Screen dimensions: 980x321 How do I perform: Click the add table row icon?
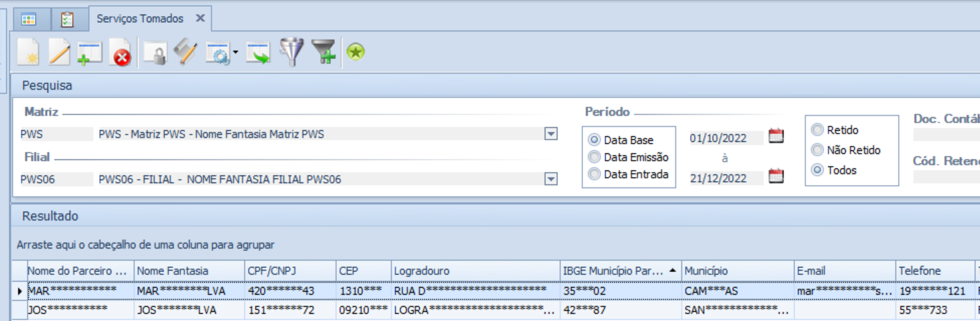[89, 52]
